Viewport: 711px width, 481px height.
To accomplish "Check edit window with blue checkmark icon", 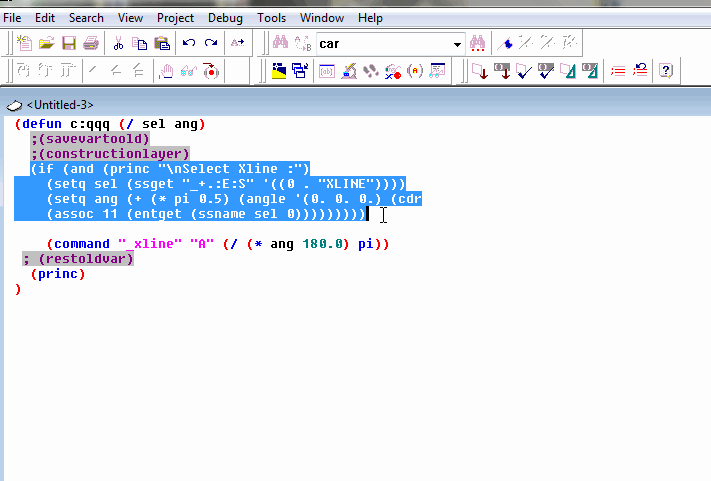I will click(x=524, y=71).
